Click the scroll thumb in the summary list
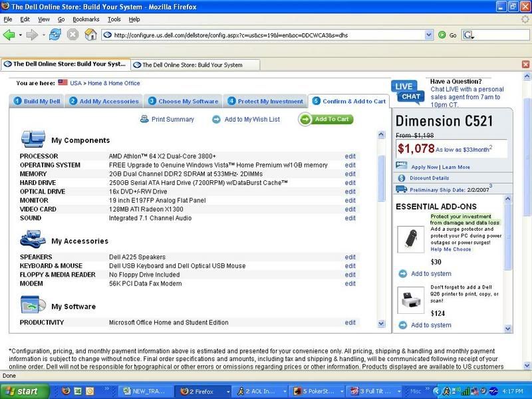532x399 pixels. [x=381, y=178]
